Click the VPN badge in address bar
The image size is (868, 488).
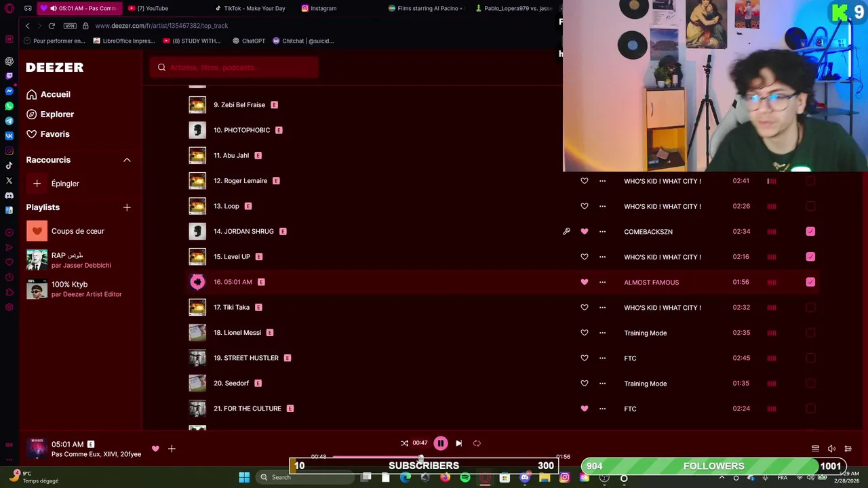[x=70, y=26]
